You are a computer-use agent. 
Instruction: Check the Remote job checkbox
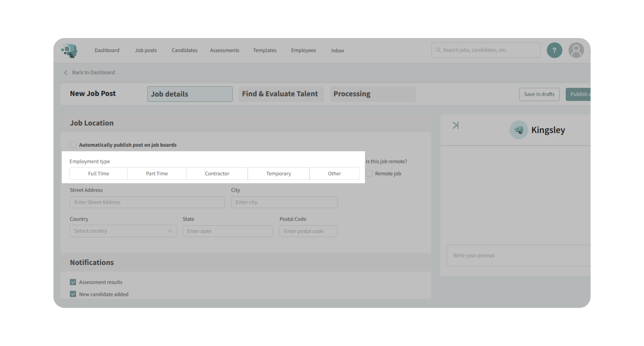click(369, 174)
